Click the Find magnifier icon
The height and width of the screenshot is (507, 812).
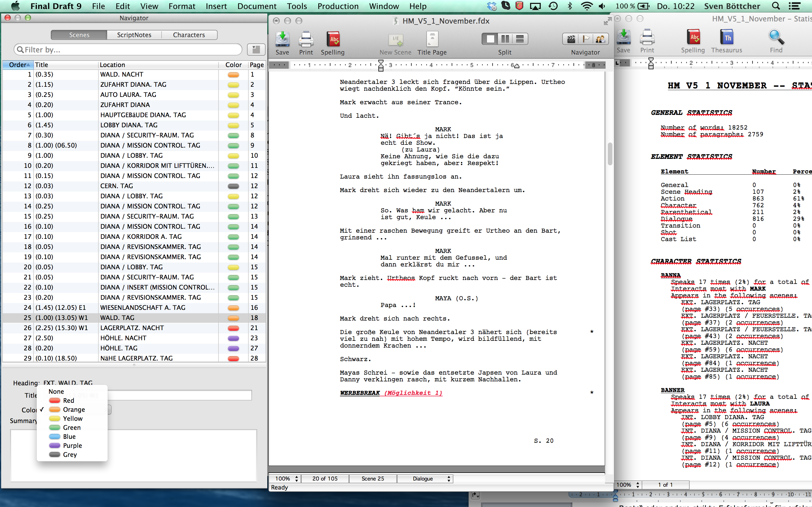pos(776,37)
